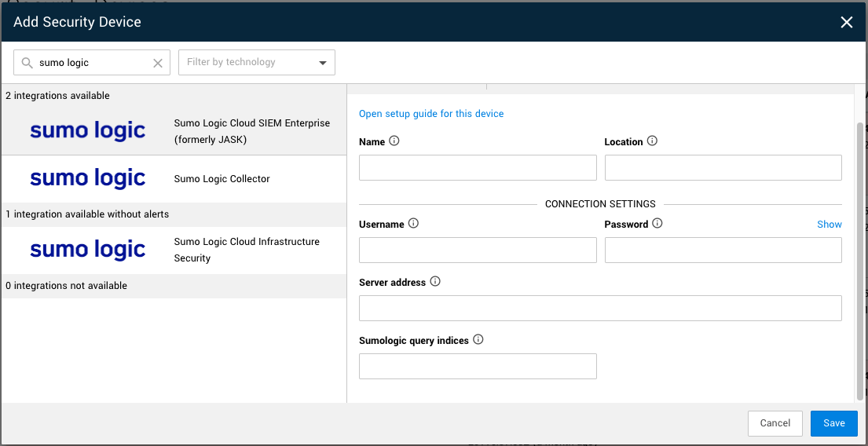The width and height of the screenshot is (868, 446).
Task: Clear the 'sumo logic' search text
Action: (158, 63)
